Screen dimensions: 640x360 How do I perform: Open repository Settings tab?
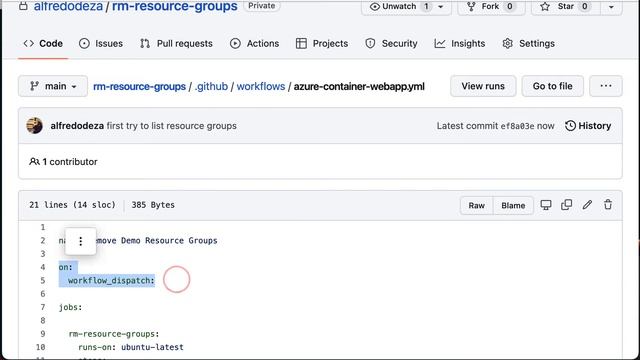(x=529, y=43)
